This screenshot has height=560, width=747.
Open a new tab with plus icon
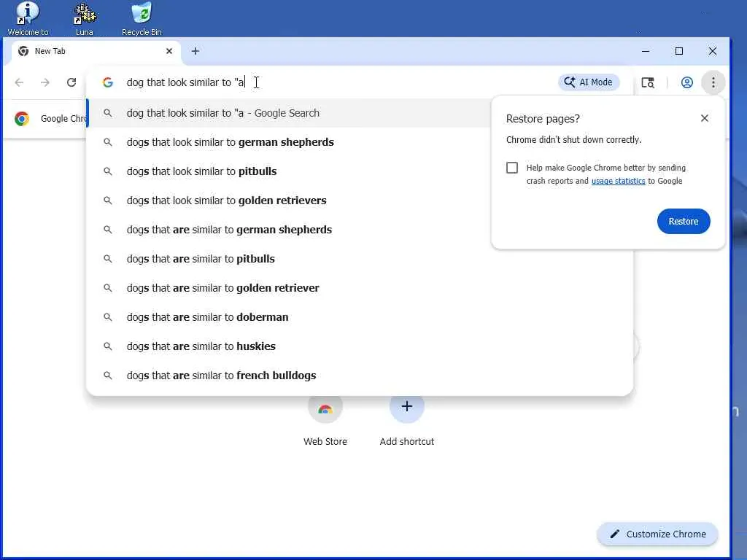196,51
